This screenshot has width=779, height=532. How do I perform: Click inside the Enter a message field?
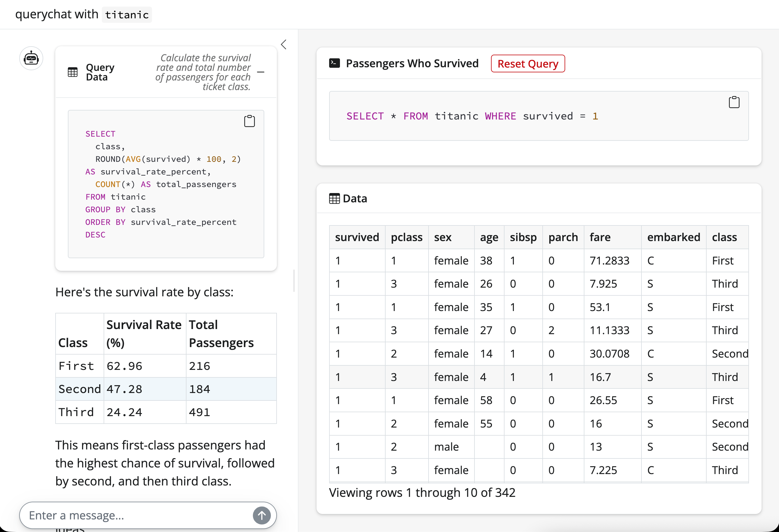pos(101,515)
